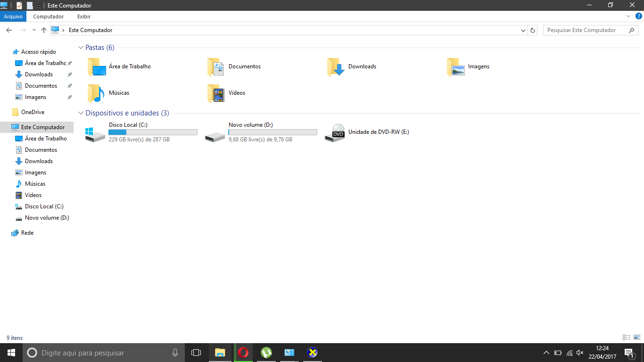
Task: Go back with the left arrow button
Action: pos(9,30)
